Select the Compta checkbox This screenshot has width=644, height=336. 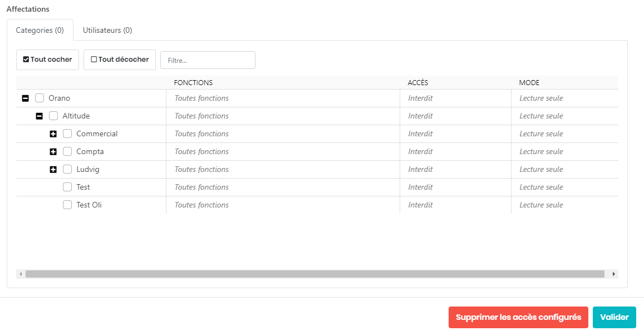[67, 152]
